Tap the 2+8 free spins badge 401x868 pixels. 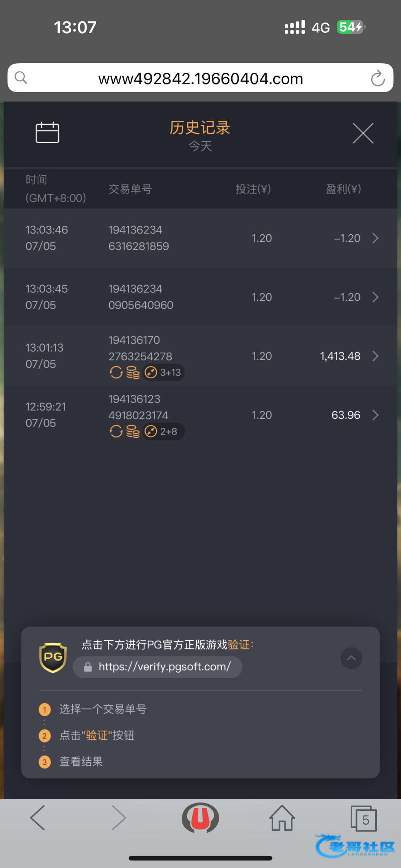coord(163,431)
